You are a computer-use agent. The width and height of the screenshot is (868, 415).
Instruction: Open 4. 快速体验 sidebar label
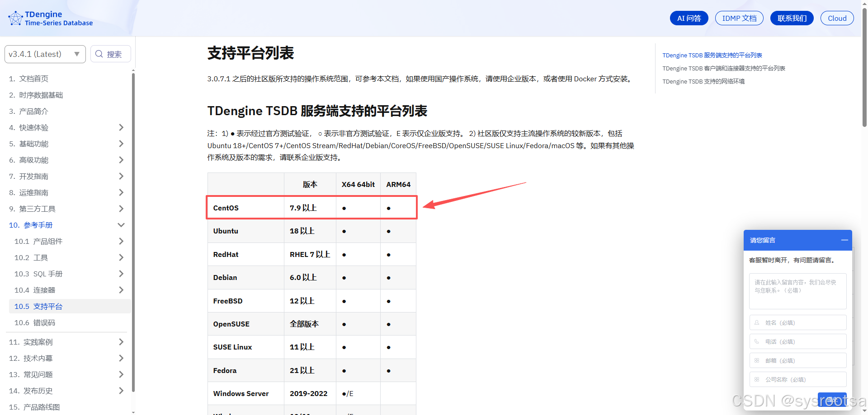[29, 127]
